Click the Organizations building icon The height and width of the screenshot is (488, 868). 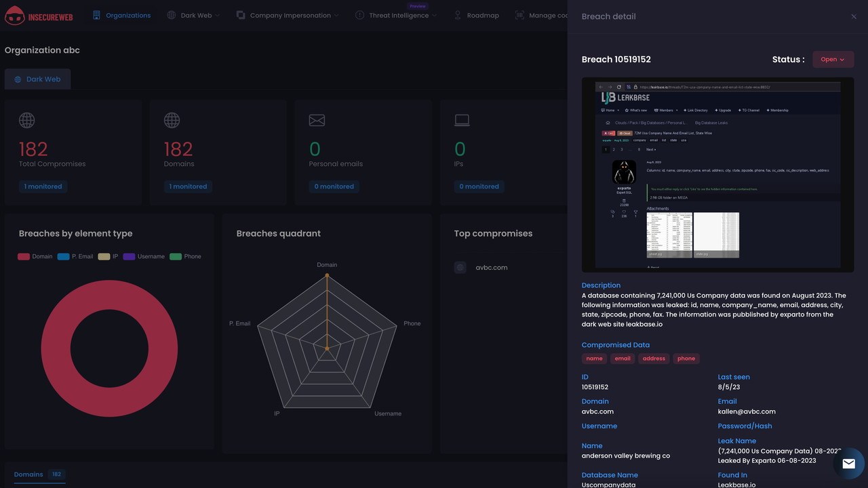tap(96, 15)
